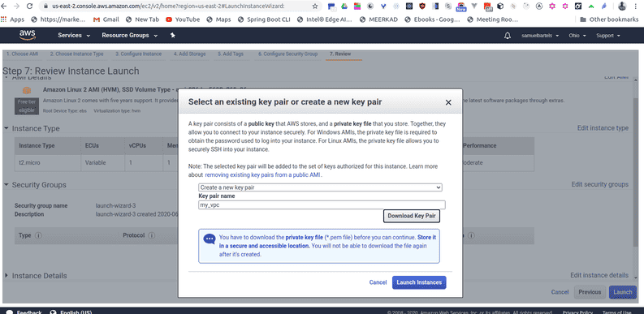Open the Chrome profile avatar

tap(622, 6)
